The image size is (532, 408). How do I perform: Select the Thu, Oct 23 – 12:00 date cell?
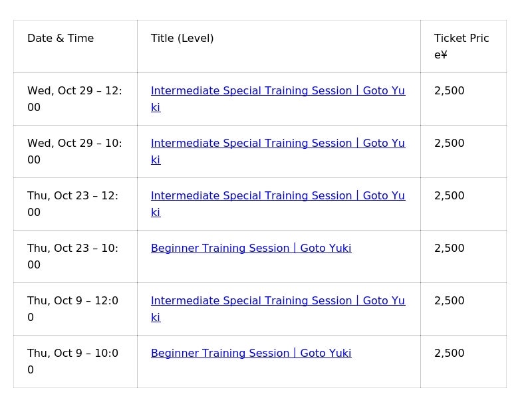tap(72, 204)
